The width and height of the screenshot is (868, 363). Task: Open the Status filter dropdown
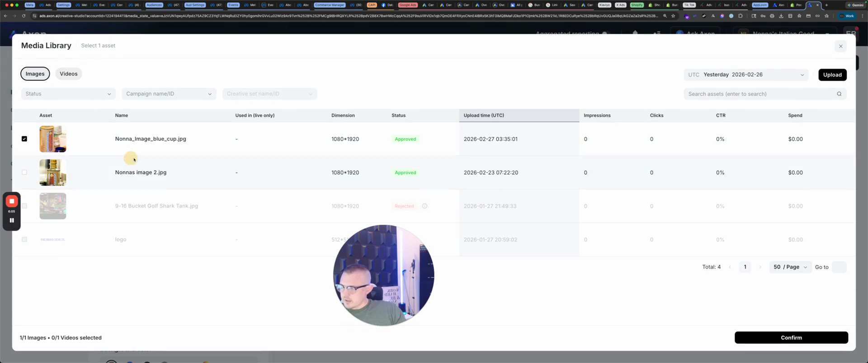click(68, 94)
